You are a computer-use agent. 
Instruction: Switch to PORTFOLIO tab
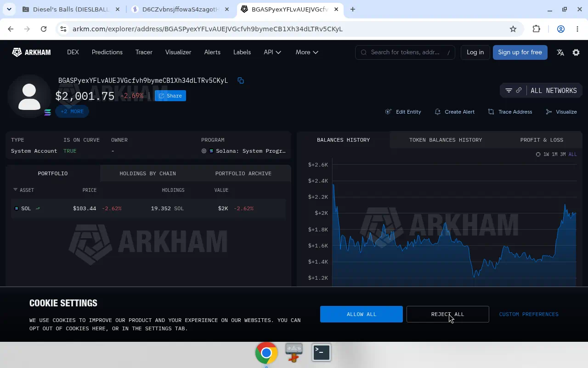(53, 173)
